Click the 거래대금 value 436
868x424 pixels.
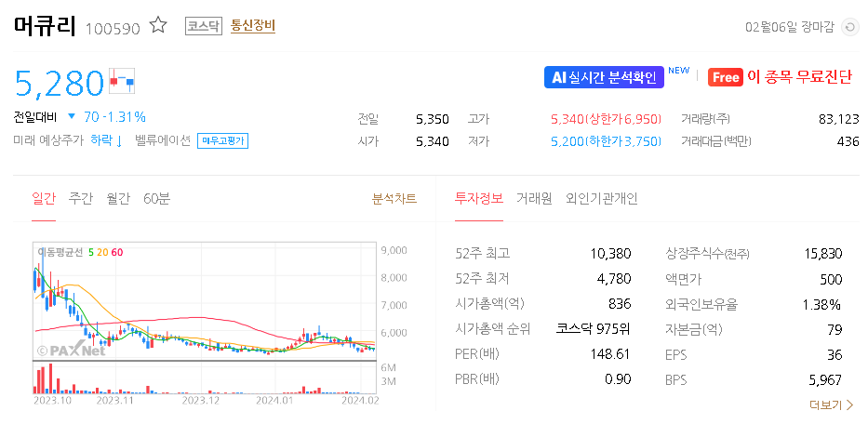click(848, 141)
